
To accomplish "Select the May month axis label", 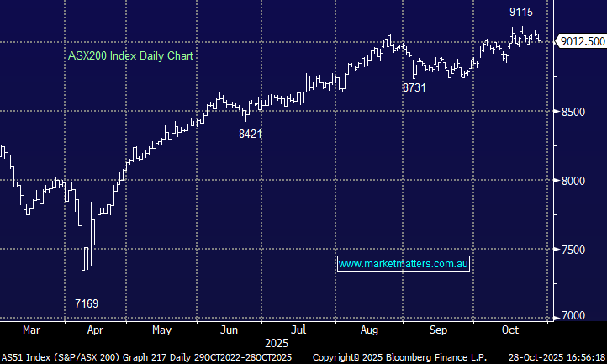I will pyautogui.click(x=162, y=330).
